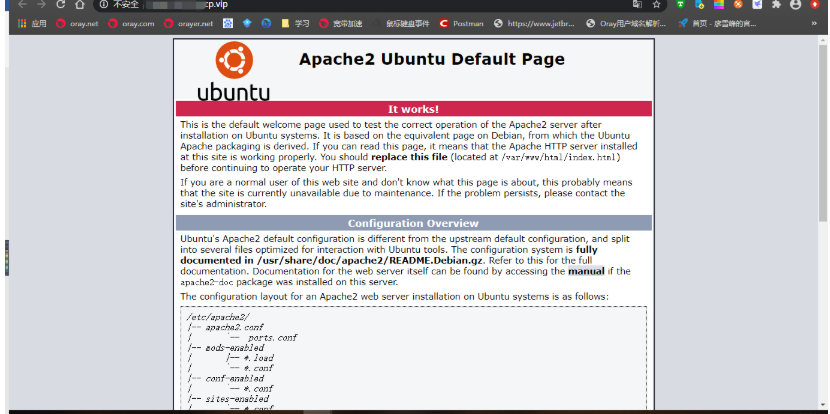Open the user profile avatar icon
The width and height of the screenshot is (830, 414).
(x=795, y=5)
